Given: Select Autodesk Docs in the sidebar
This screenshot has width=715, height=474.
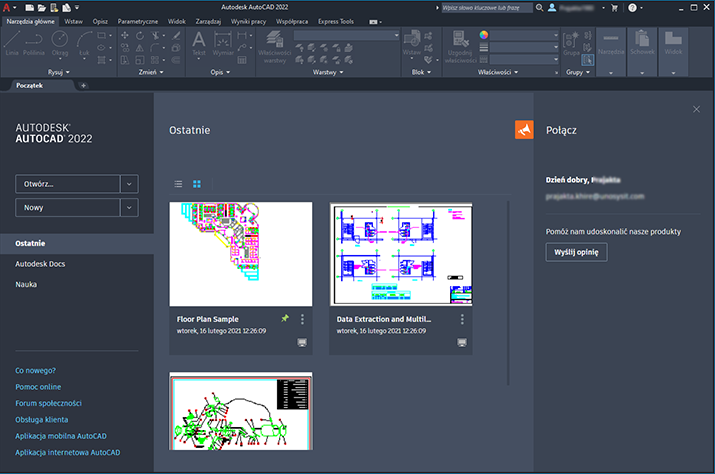Looking at the screenshot, I should point(40,264).
